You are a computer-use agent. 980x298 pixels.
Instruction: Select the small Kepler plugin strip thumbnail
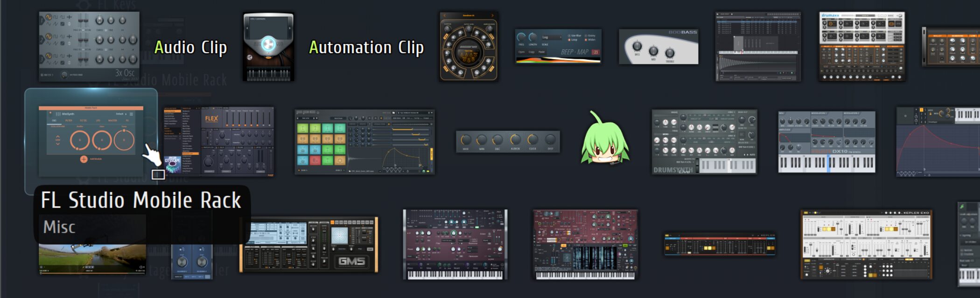coord(720,244)
